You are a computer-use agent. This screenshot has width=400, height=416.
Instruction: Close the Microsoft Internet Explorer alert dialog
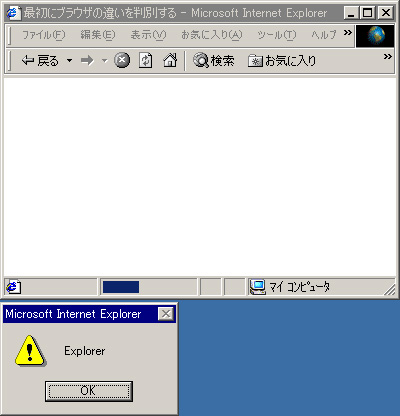click(x=166, y=314)
